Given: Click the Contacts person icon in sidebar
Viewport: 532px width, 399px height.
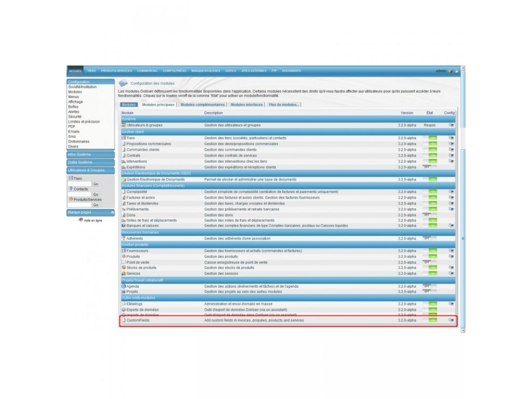Looking at the screenshot, I should click(71, 189).
